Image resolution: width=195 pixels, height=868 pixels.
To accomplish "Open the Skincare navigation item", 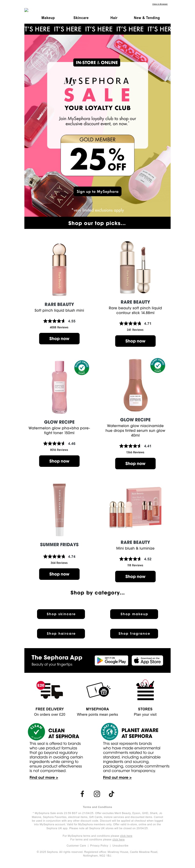I will [81, 18].
